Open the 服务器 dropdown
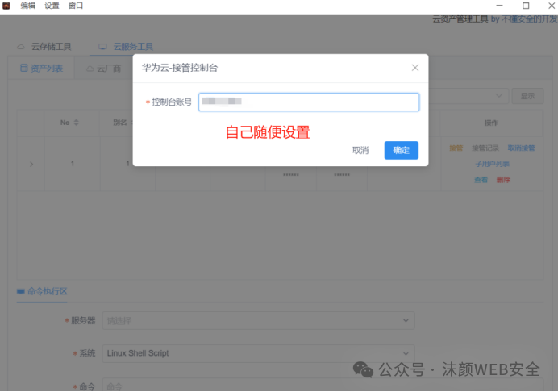558x392 pixels. (258, 321)
